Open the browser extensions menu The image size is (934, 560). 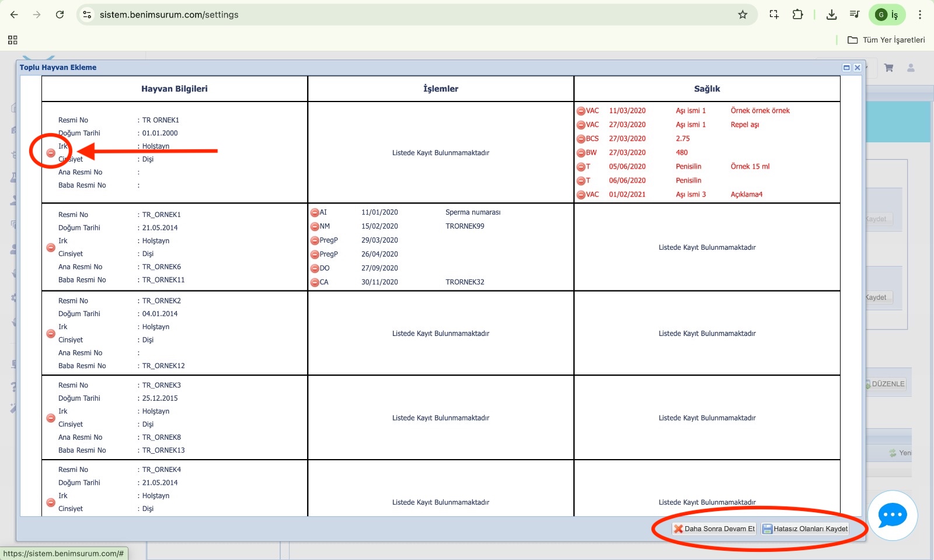click(797, 15)
